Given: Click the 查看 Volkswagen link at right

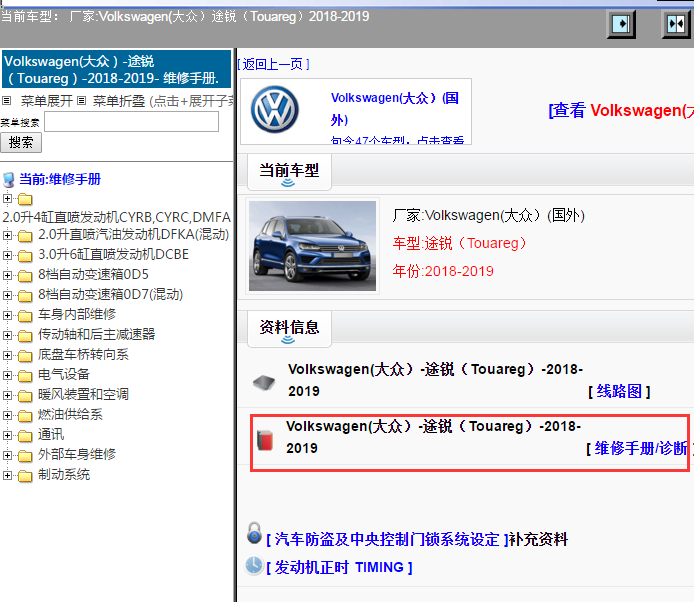Looking at the screenshot, I should click(621, 110).
